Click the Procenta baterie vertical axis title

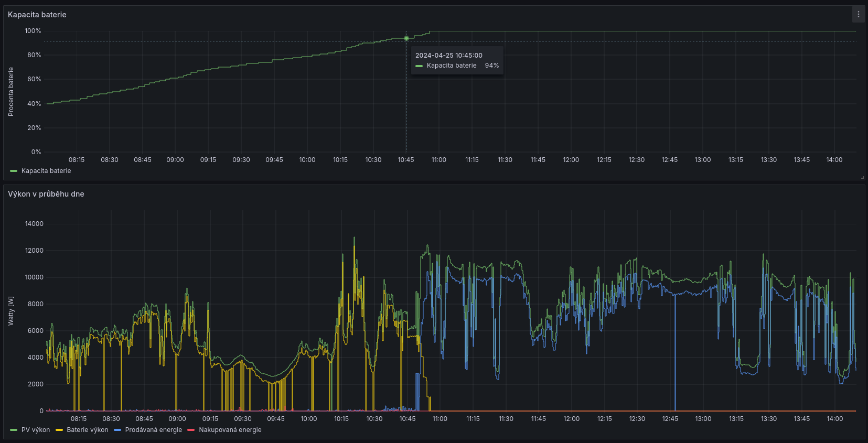pyautogui.click(x=11, y=92)
